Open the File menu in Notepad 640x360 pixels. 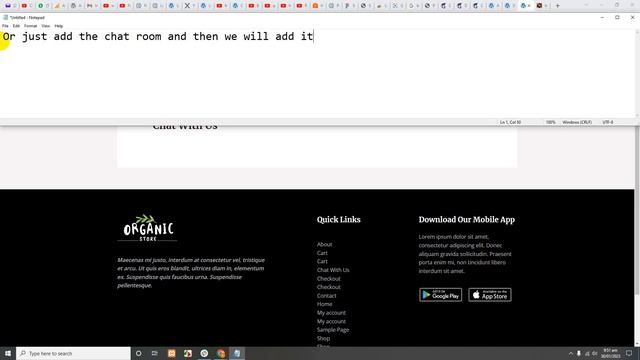point(5,26)
